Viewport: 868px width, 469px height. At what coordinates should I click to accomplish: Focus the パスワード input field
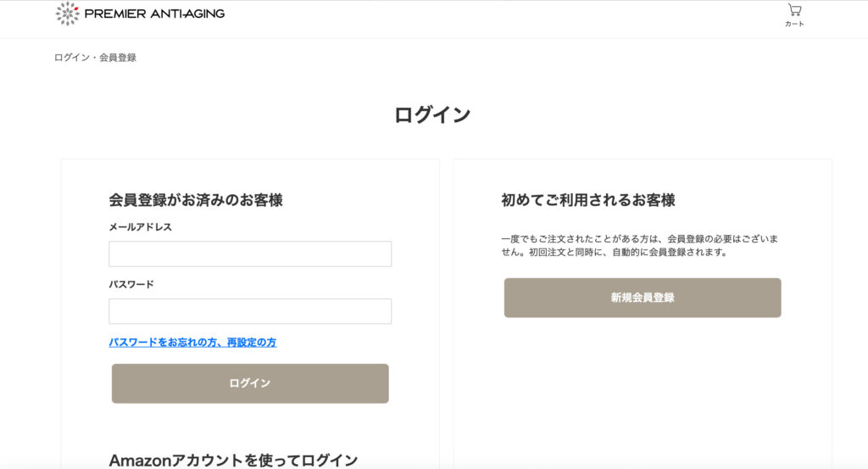pyautogui.click(x=250, y=311)
